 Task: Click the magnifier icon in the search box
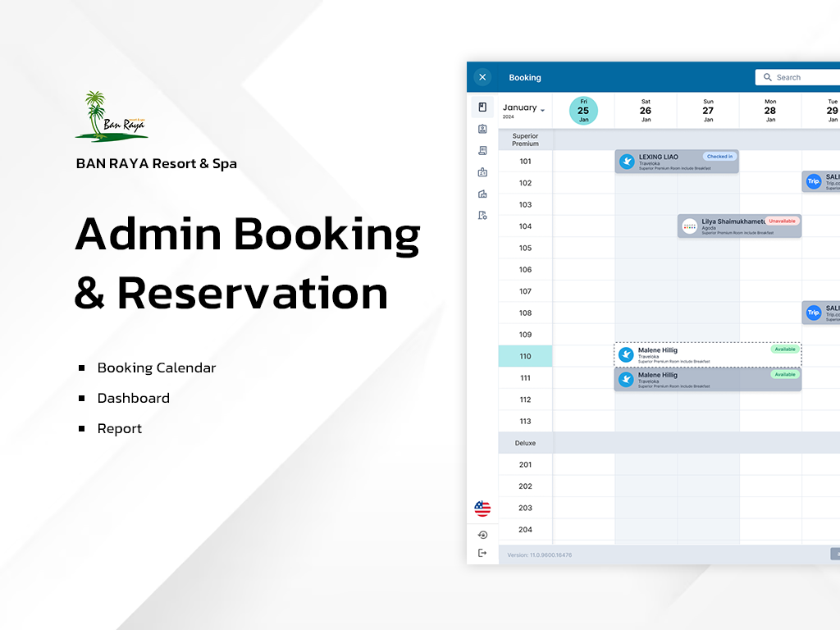(767, 77)
